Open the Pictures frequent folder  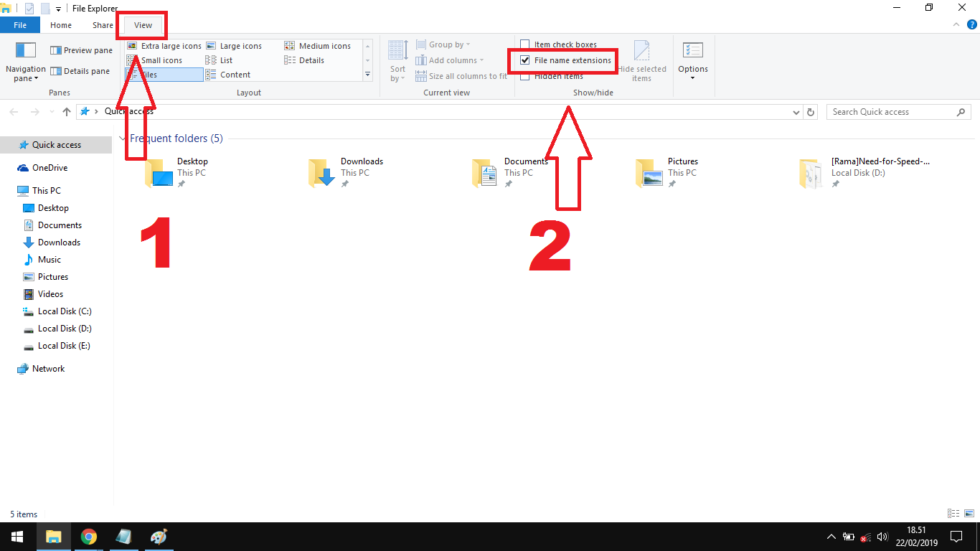[667, 172]
